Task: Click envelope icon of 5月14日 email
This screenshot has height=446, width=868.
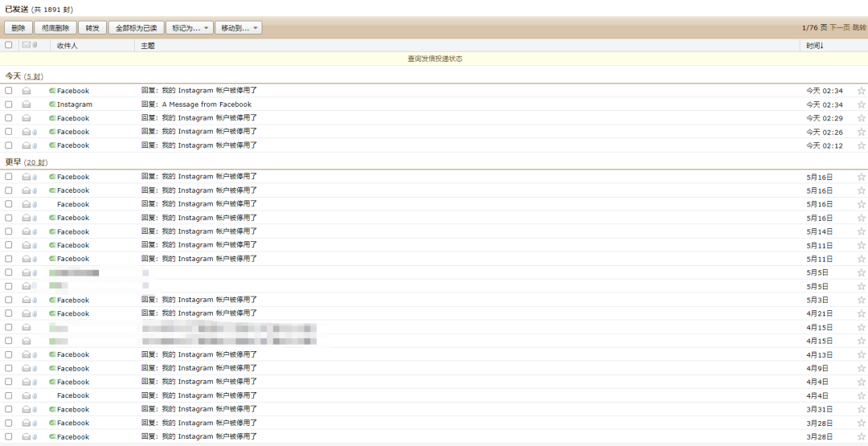Action: click(x=26, y=232)
